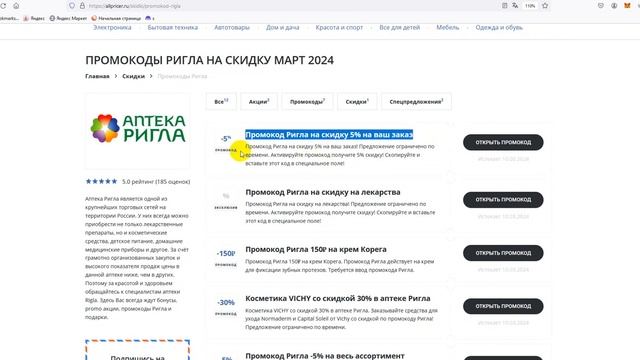Select the Акции filter tab
Image resolution: width=640 pixels, height=360 pixels.
[x=259, y=102]
